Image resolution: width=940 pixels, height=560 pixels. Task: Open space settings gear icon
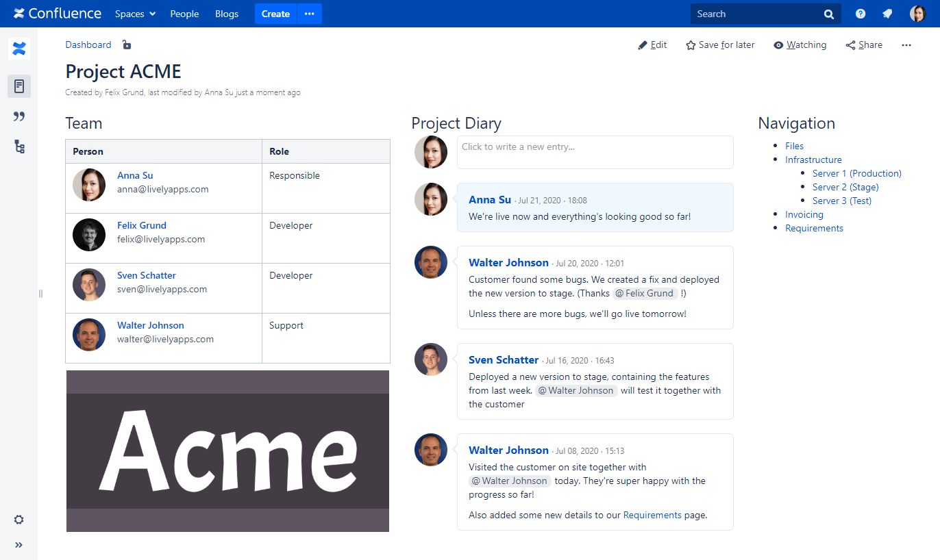pos(19,520)
